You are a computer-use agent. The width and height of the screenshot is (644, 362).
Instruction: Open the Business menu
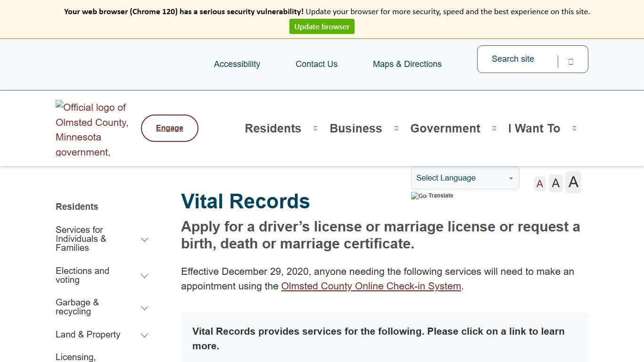pyautogui.click(x=355, y=128)
